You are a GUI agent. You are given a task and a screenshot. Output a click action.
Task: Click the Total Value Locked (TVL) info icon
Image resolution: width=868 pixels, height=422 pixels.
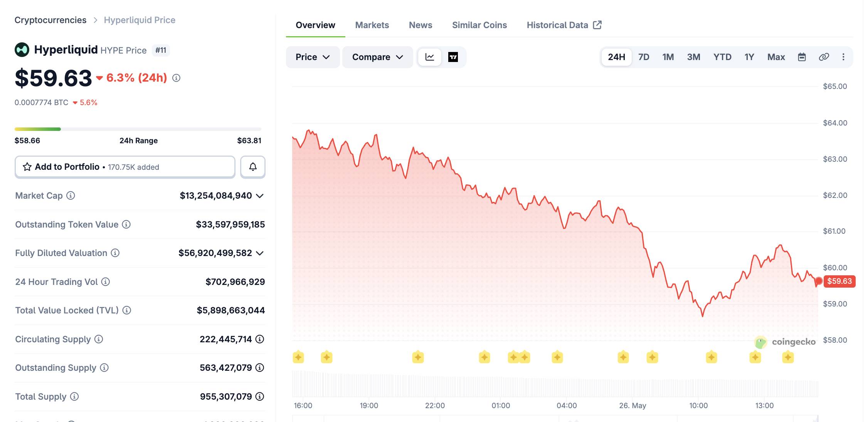(127, 310)
